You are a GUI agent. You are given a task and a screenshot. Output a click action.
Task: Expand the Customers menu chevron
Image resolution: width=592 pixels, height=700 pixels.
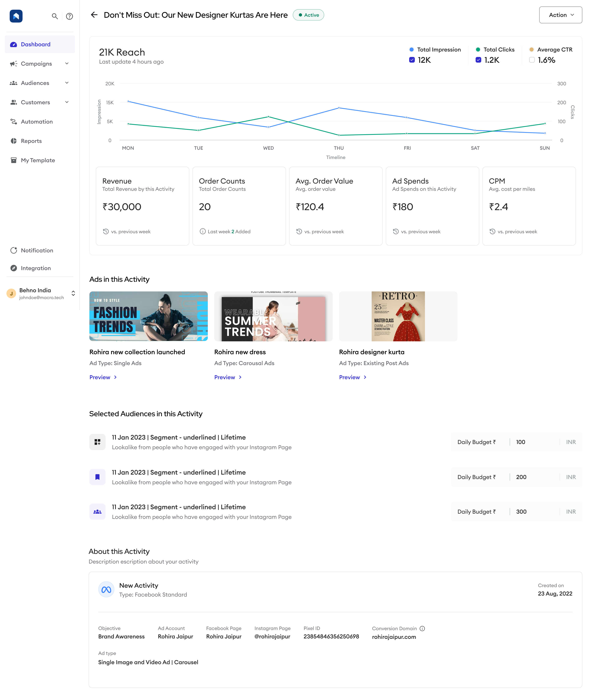pos(67,102)
